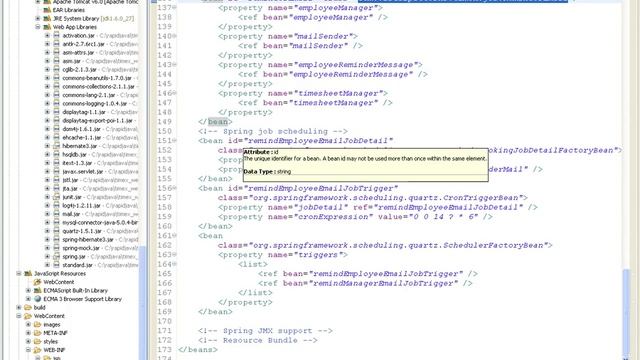The image size is (640, 360).
Task: Collapse the WEB-INF folder node
Action: pos(29,350)
